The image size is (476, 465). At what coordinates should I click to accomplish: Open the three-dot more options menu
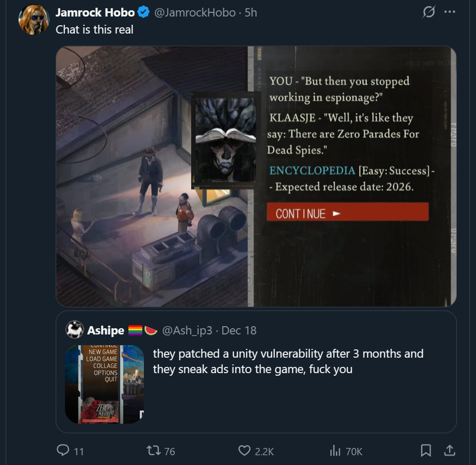coord(450,12)
